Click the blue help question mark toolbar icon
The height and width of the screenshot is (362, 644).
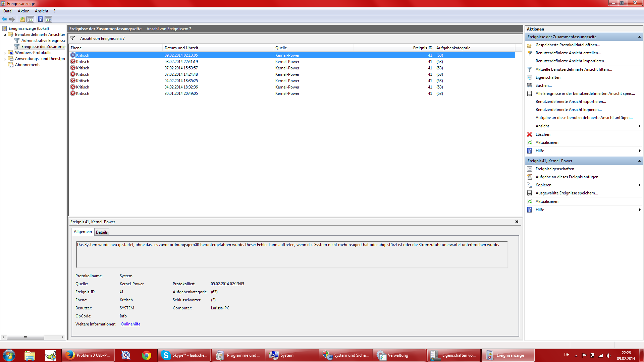[40, 19]
